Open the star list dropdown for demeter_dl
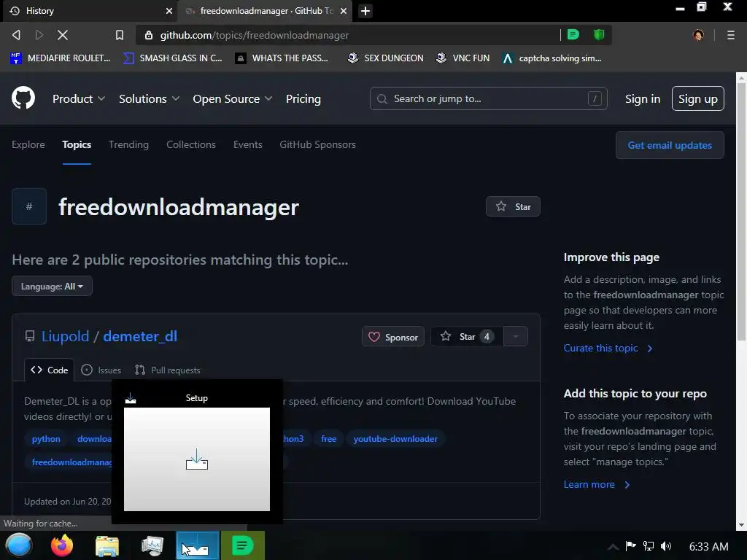The height and width of the screenshot is (560, 747). tap(516, 336)
